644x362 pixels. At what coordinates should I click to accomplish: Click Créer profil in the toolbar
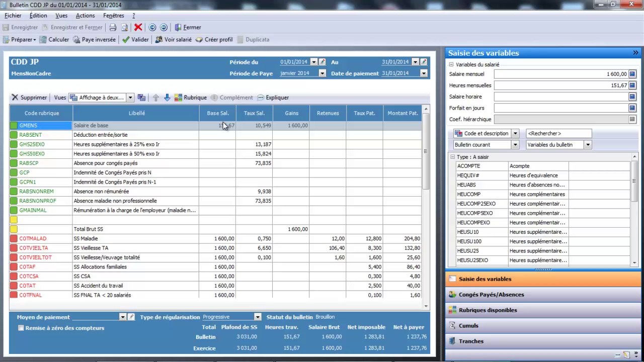tap(214, 40)
